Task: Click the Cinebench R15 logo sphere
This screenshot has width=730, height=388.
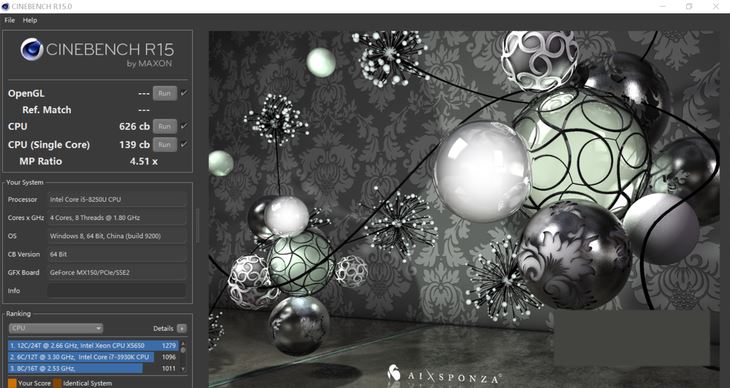Action: [32, 49]
